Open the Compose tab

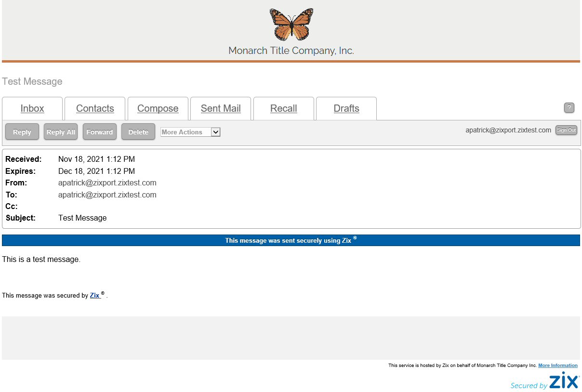pos(158,108)
